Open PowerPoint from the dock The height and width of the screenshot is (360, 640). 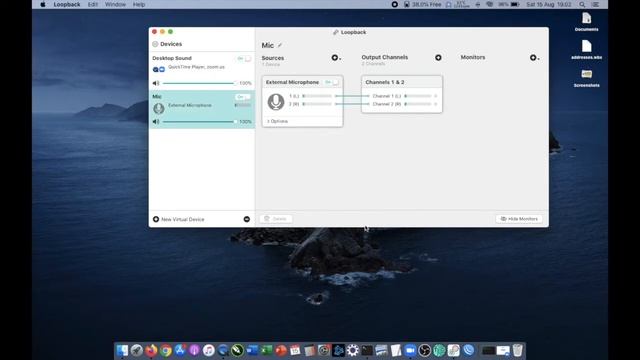[281, 350]
